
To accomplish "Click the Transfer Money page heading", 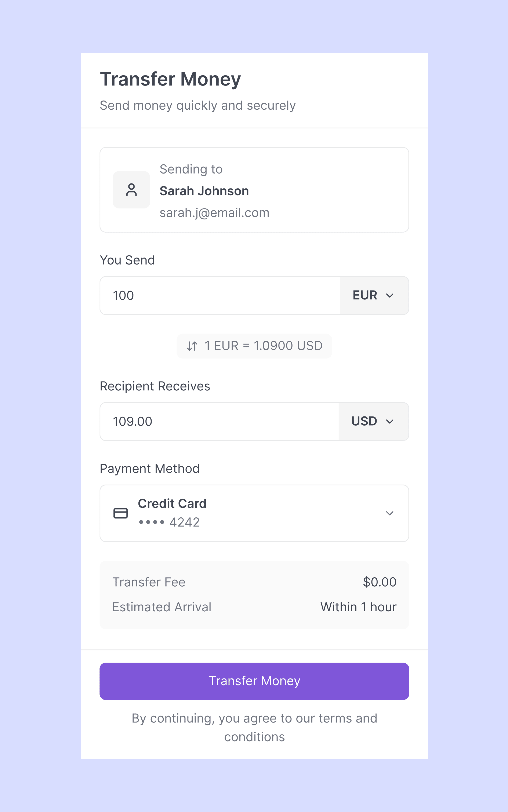I will pos(170,79).
